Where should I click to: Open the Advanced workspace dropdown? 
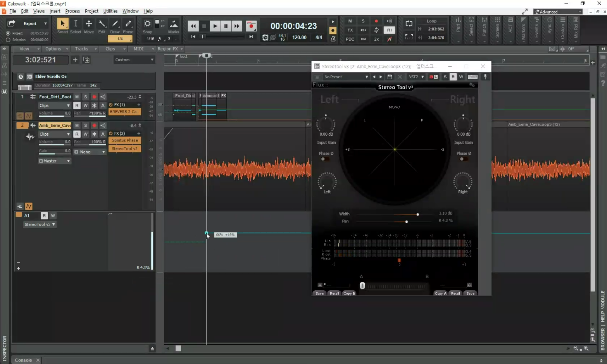(x=558, y=12)
